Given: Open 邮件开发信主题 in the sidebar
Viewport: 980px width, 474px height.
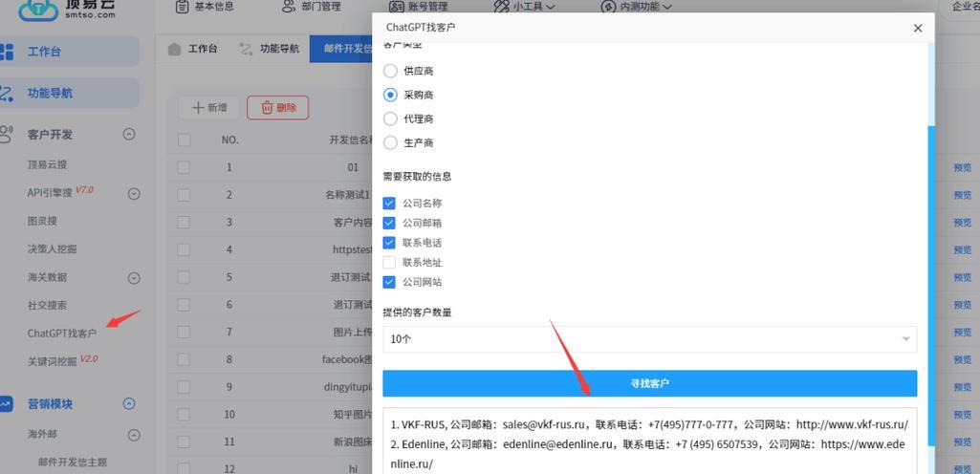Looking at the screenshot, I should [x=73, y=463].
